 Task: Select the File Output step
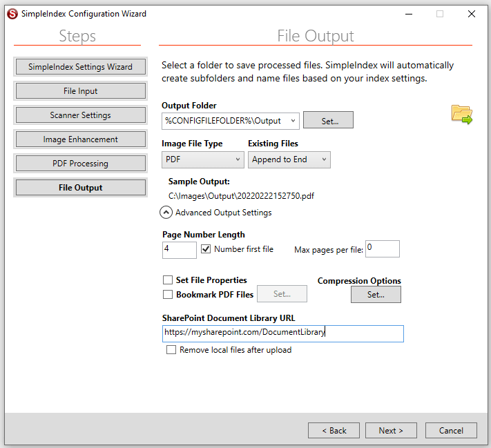coord(81,188)
